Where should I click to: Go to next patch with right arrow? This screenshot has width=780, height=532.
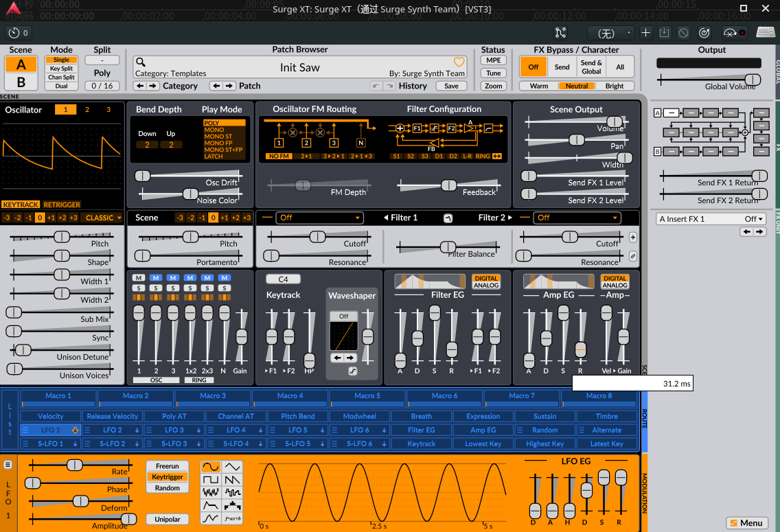click(x=229, y=86)
